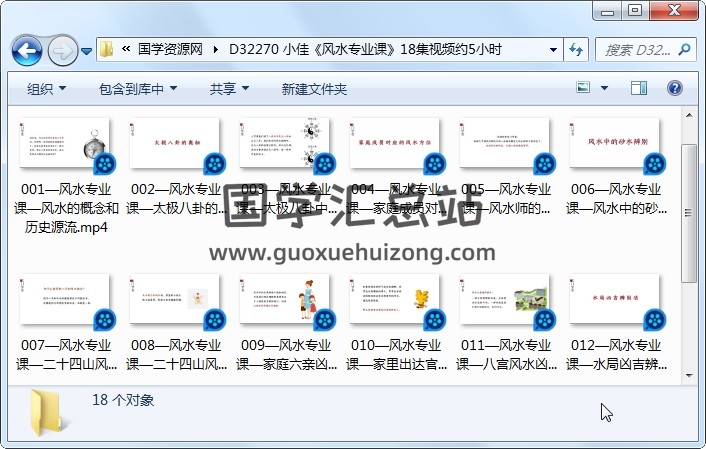
Task: Open the 共享 menu
Action: [x=229, y=89]
